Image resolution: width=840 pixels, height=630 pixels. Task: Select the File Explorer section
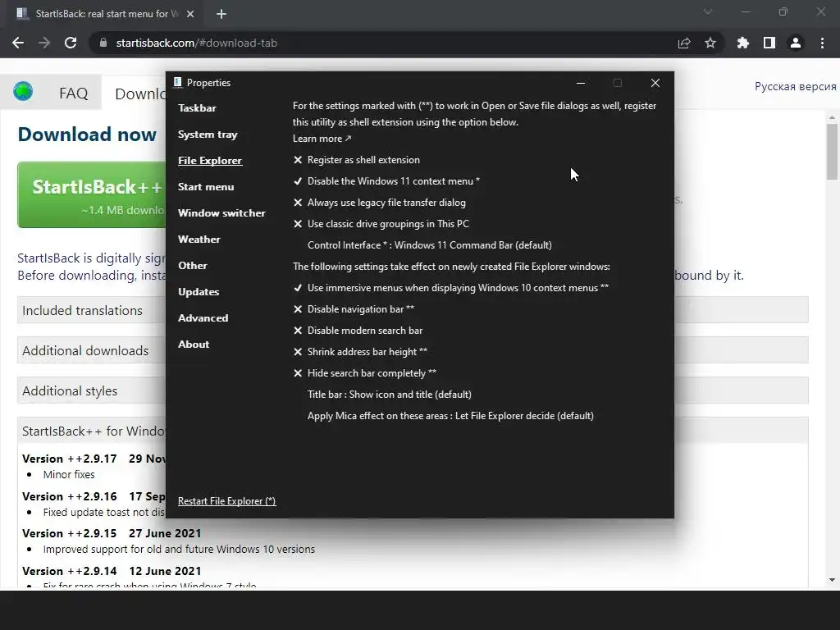click(210, 161)
